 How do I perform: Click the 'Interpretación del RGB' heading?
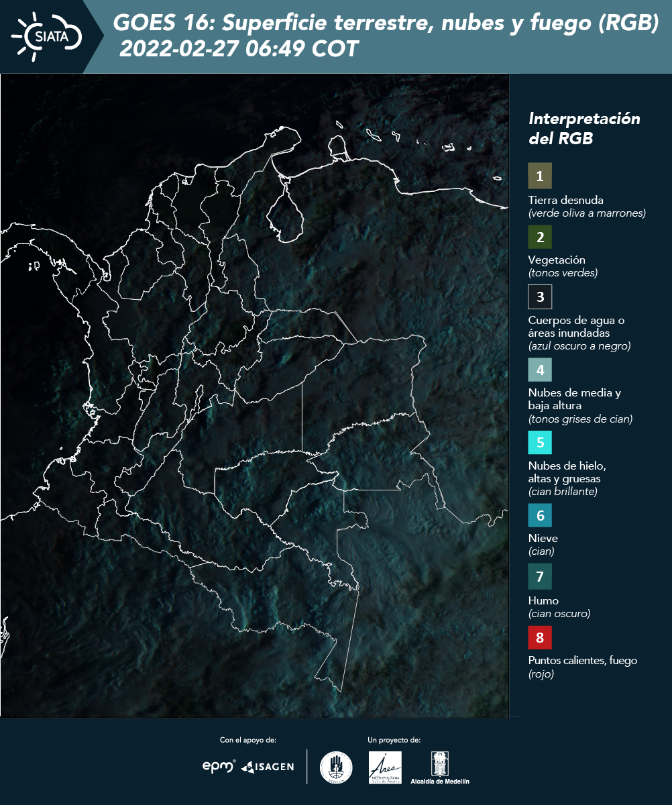pos(584,128)
